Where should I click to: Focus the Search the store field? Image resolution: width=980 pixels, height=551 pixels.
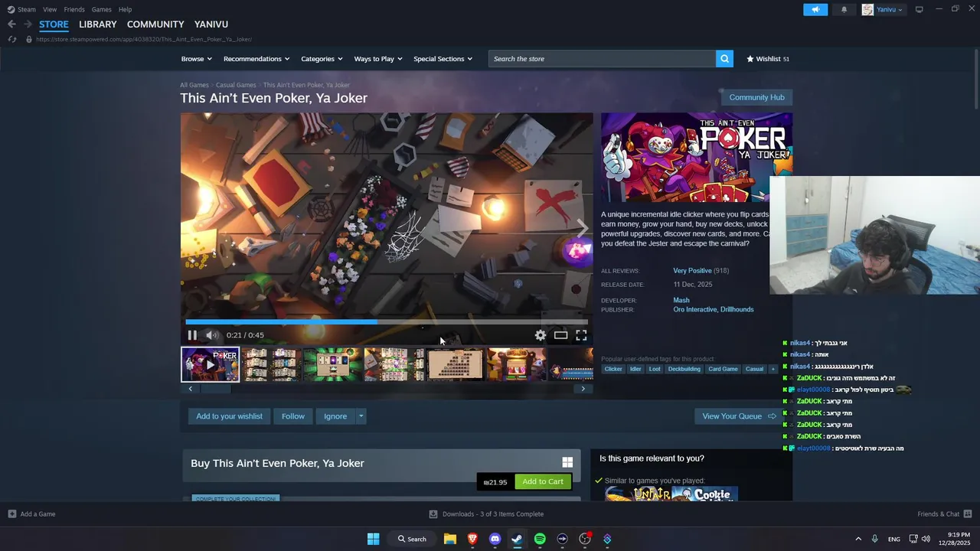[602, 59]
